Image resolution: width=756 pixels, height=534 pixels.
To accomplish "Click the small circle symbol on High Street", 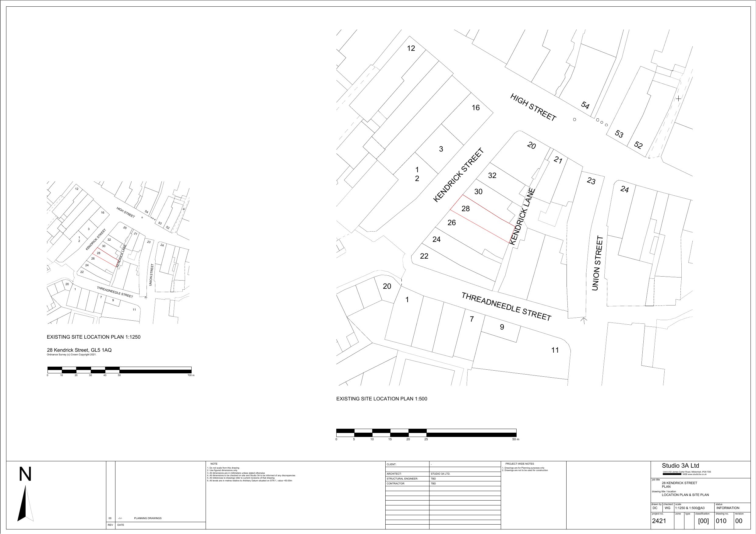I will pos(574,120).
